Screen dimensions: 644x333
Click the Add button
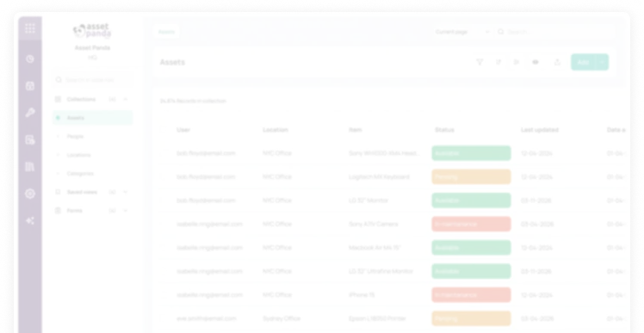[584, 62]
